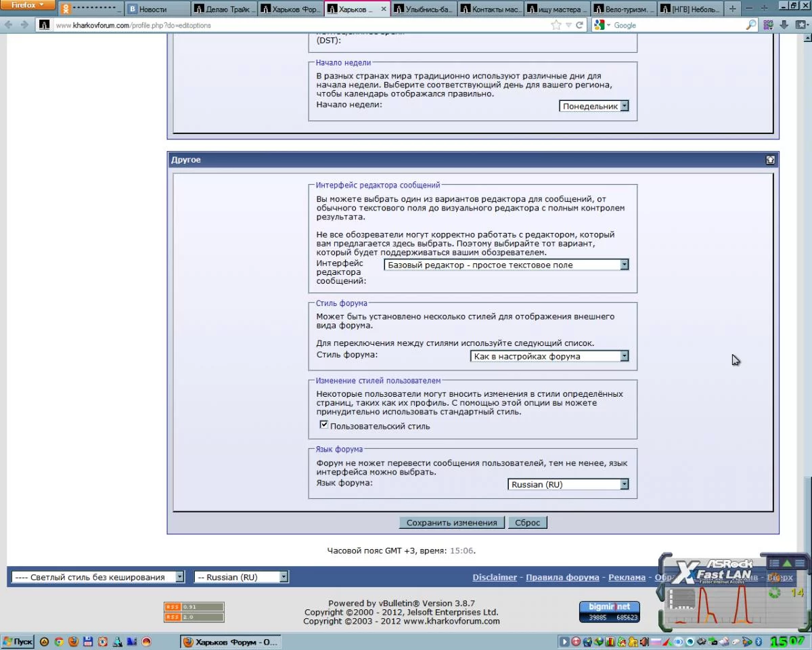Click the Харьков Форум taskbar window button
Viewport: 812px width, 650px height.
click(230, 642)
